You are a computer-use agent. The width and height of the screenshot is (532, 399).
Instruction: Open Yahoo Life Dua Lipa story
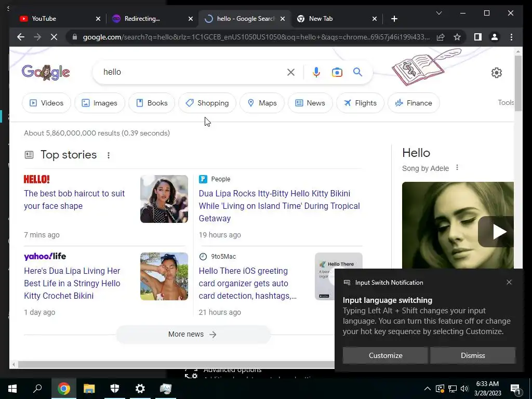click(x=72, y=283)
